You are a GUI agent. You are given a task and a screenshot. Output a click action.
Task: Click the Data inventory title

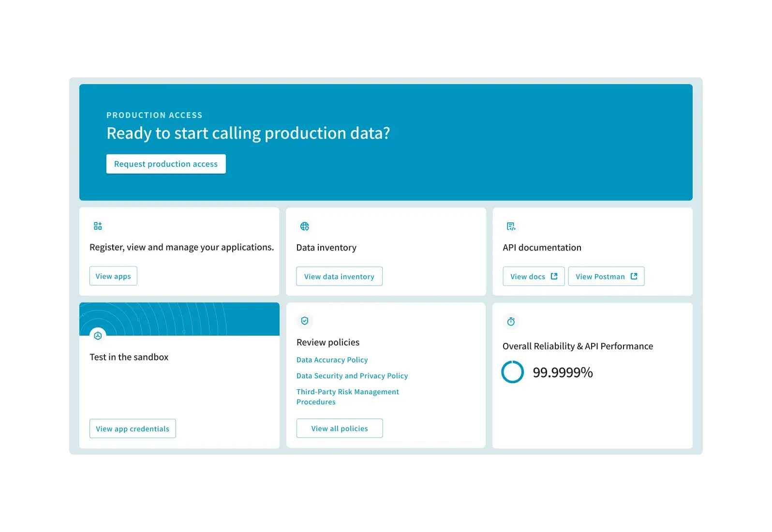pyautogui.click(x=327, y=248)
